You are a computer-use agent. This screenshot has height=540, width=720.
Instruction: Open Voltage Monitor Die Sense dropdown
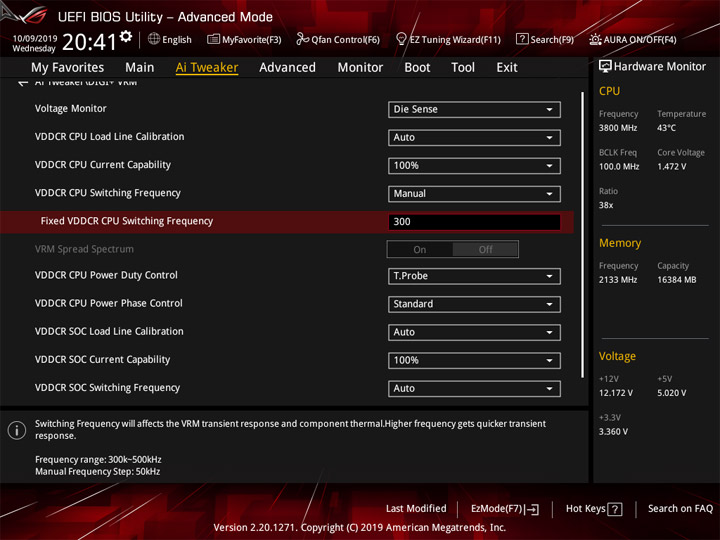(474, 109)
